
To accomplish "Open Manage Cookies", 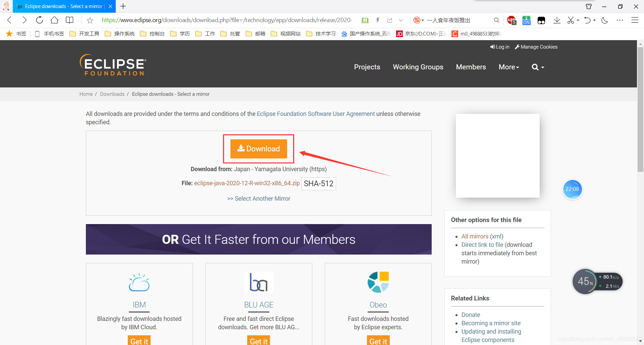I will tap(536, 47).
